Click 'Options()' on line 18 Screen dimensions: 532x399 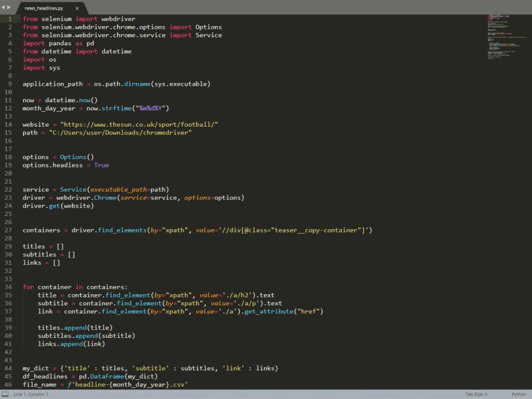pos(77,157)
